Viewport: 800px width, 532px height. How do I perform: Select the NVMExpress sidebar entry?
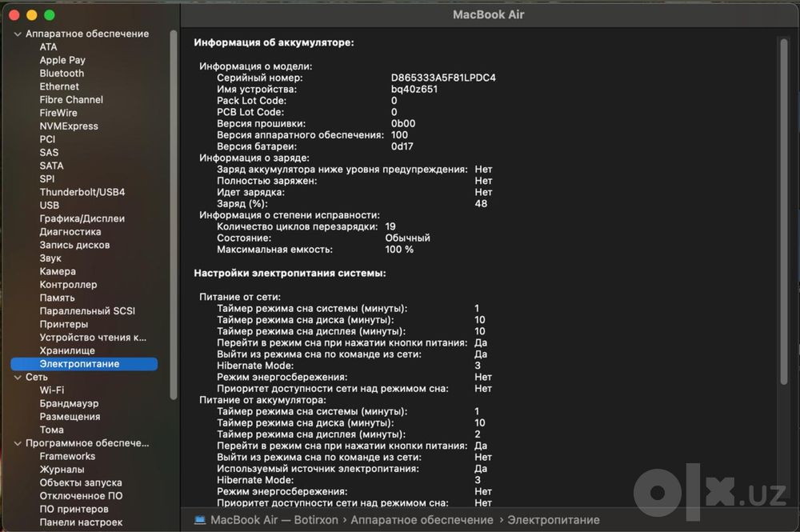coord(69,126)
